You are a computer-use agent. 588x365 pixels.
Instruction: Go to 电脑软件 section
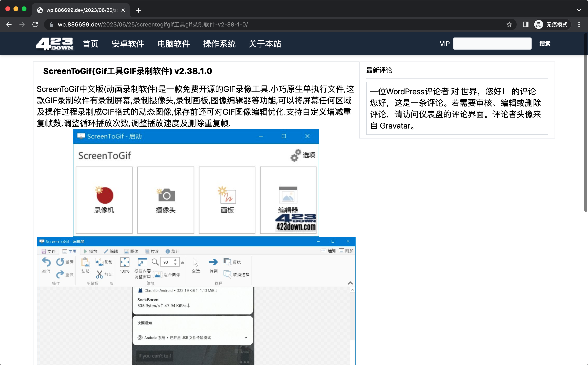174,44
